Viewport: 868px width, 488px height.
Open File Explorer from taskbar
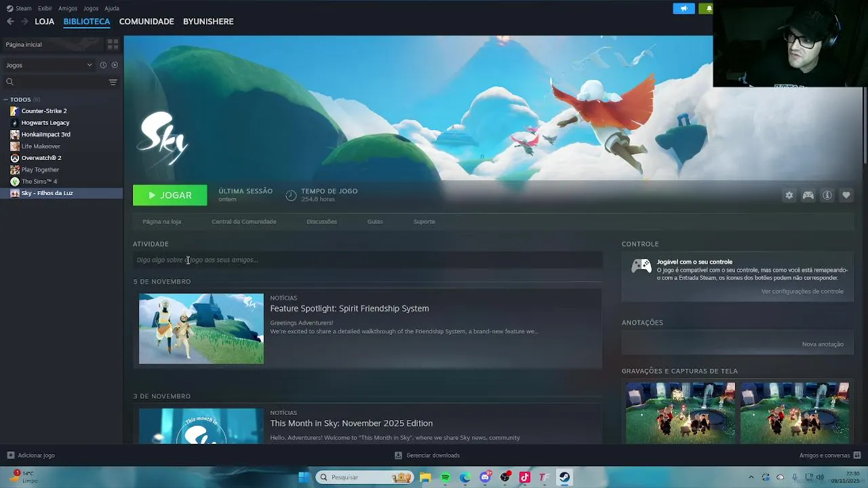425,477
